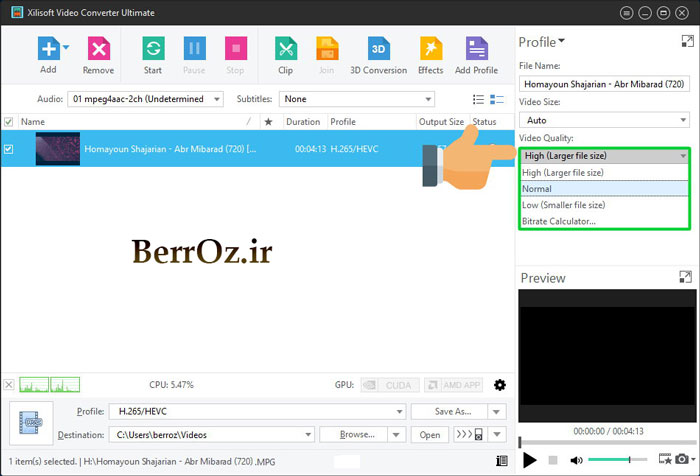This screenshot has width=700, height=476.
Task: Click the Add Profile icon
Action: pos(476,49)
